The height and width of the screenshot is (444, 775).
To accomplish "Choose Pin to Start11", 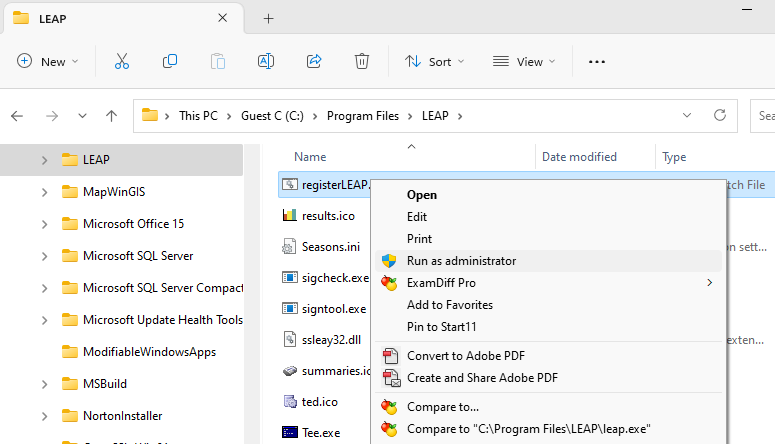I will [548, 327].
